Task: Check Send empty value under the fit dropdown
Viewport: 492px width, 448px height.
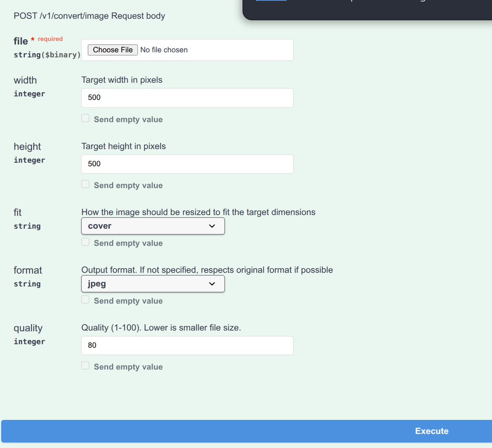Action: 85,242
